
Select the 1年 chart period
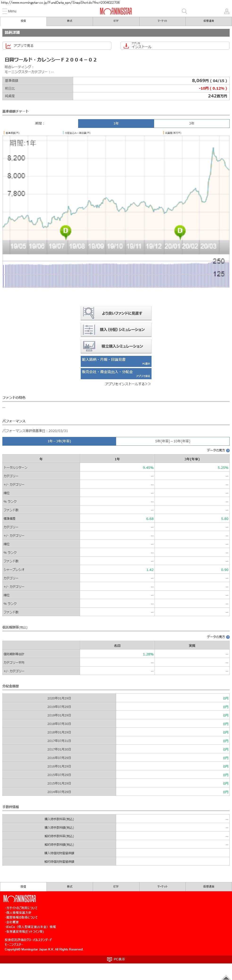click(116, 123)
